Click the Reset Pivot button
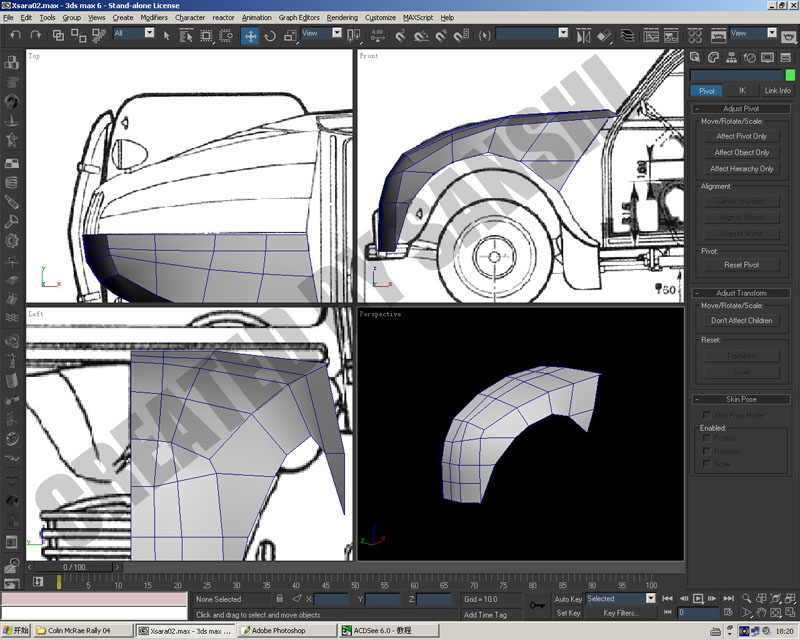800x640 pixels. [x=741, y=265]
